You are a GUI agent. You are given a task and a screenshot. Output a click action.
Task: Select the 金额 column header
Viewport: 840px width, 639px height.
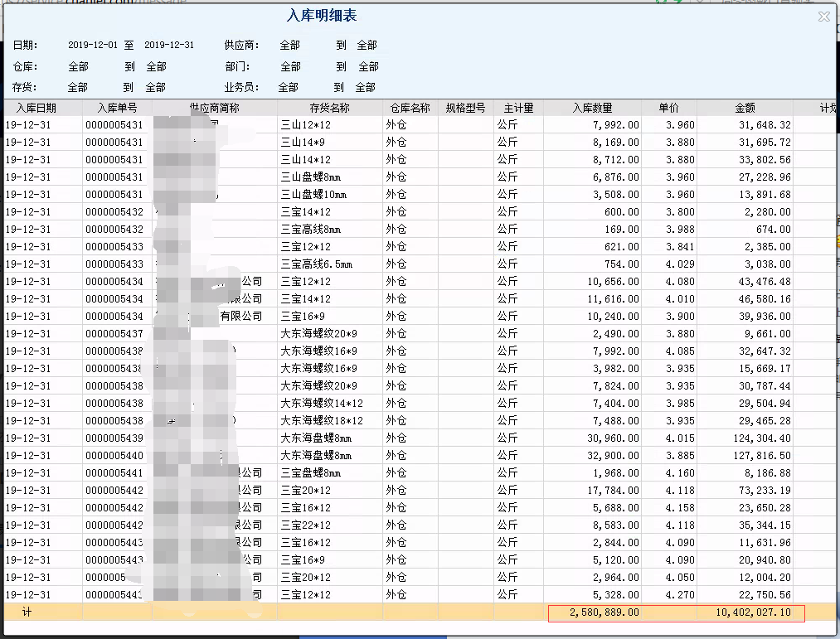point(745,109)
